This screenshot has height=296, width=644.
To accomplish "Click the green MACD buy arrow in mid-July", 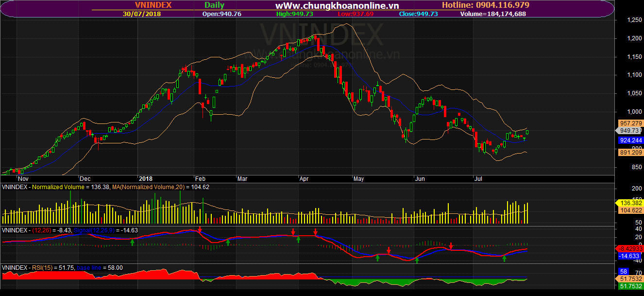I will [x=504, y=258].
